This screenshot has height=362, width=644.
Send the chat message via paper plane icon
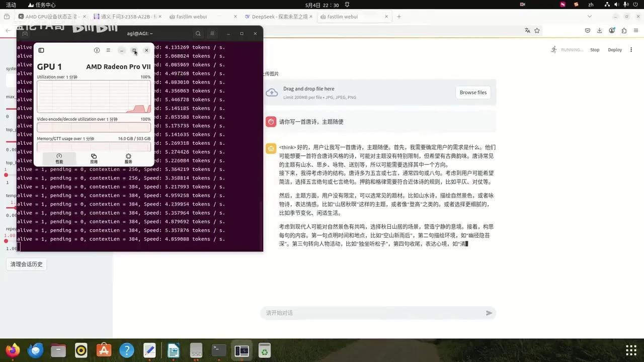489,313
